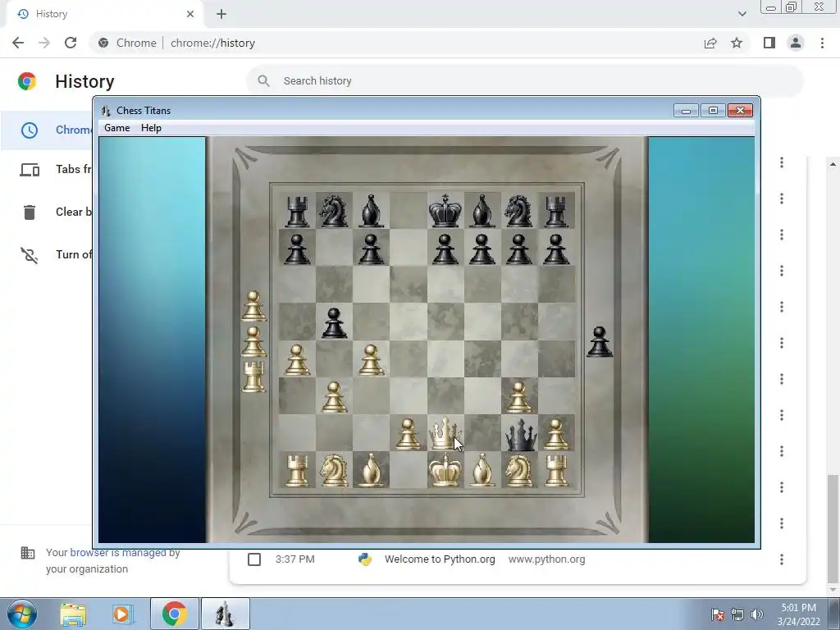
Task: Select the white pawn on h2
Action: click(556, 434)
